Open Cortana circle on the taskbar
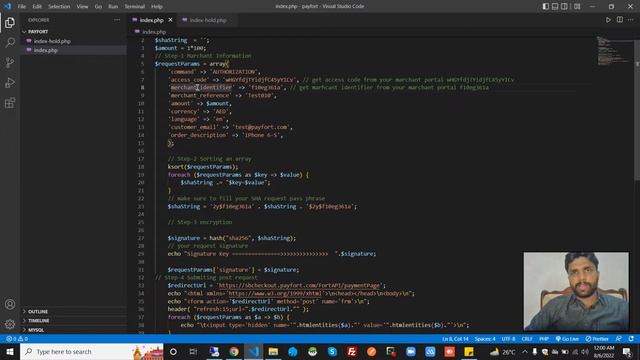The height and width of the screenshot is (360, 640). tap(173, 351)
